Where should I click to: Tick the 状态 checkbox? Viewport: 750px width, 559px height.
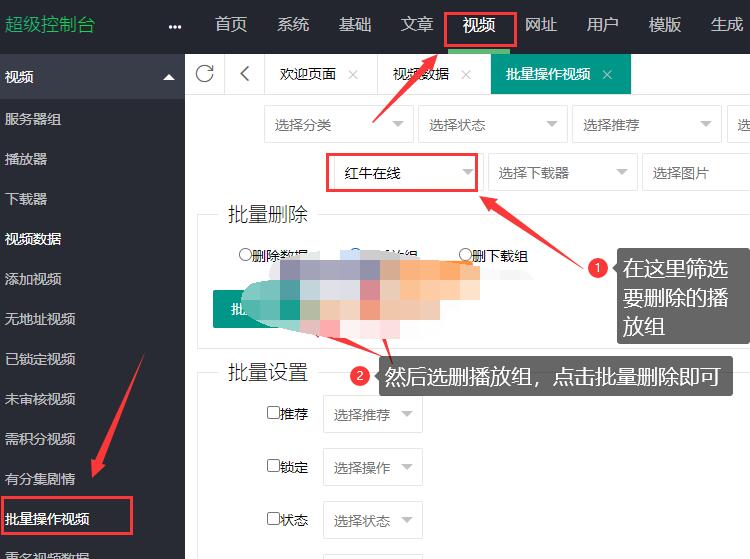pos(273,518)
